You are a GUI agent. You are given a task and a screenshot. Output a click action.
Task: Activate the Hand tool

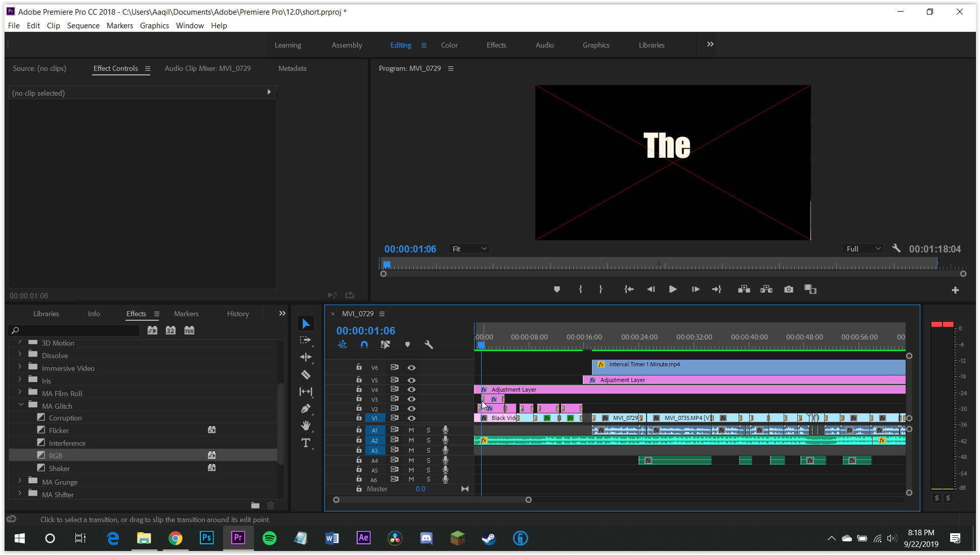306,425
